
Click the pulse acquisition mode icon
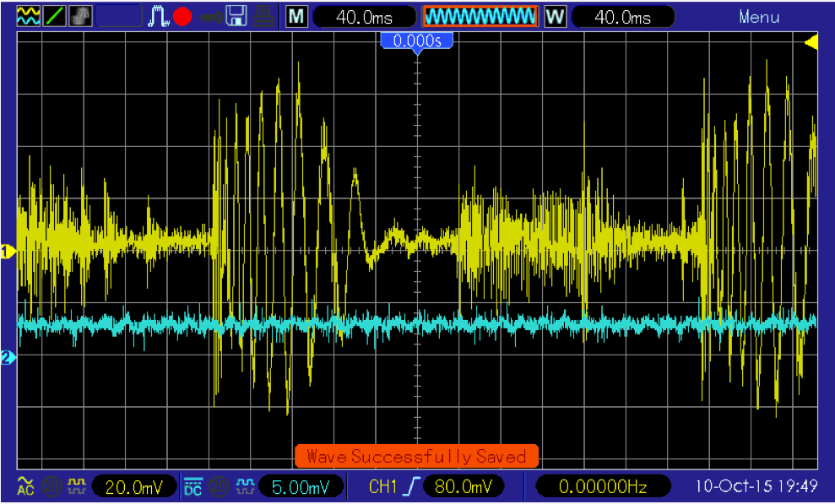[158, 17]
